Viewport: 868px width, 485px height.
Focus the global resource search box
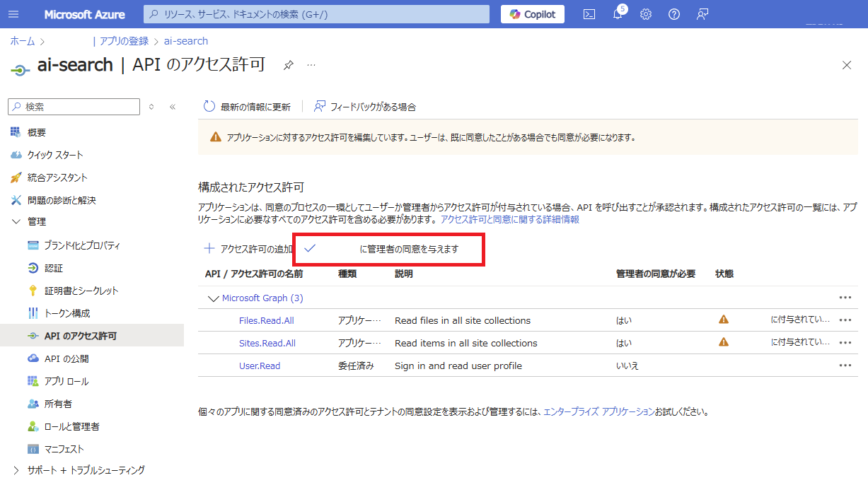pos(316,14)
